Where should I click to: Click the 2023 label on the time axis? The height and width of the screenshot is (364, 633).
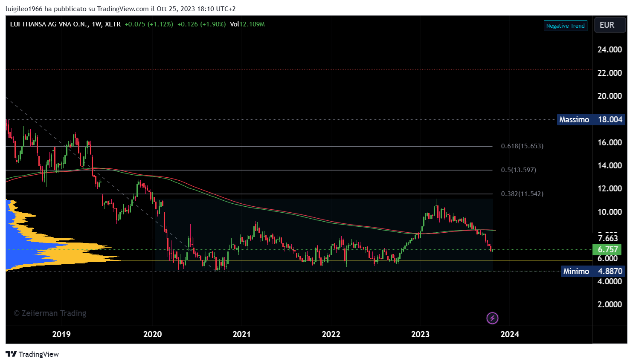[420, 334]
